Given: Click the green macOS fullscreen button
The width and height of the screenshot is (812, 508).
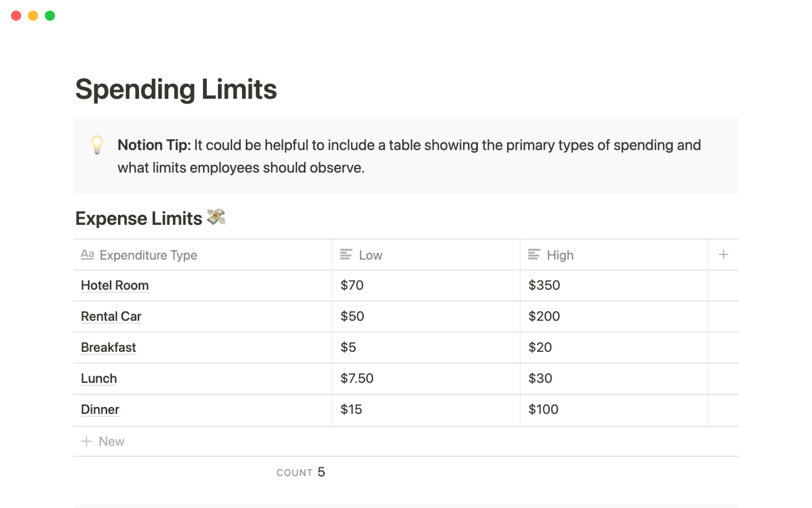Looking at the screenshot, I should [x=50, y=16].
